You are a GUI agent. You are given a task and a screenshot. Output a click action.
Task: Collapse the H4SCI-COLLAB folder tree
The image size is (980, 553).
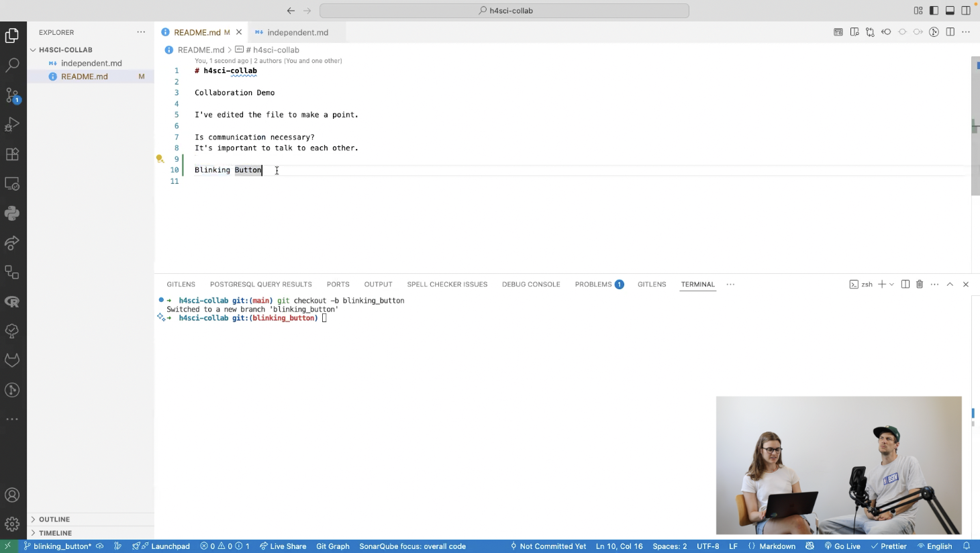click(65, 50)
